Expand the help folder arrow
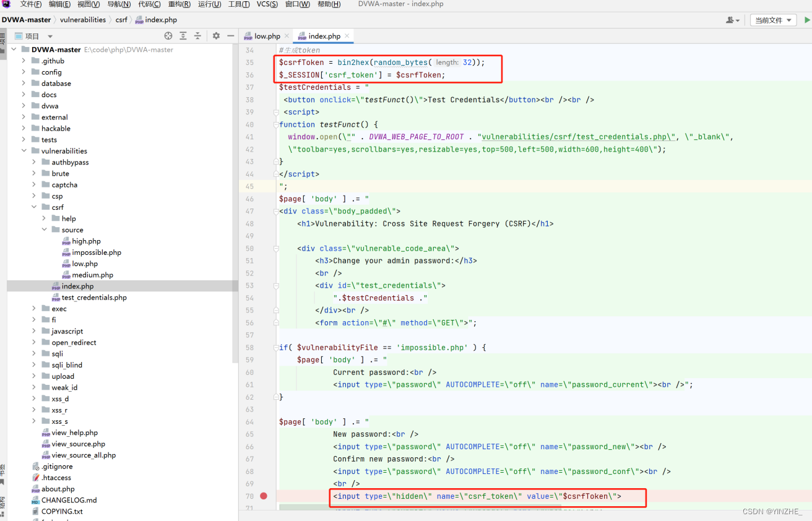812x521 pixels. (44, 218)
